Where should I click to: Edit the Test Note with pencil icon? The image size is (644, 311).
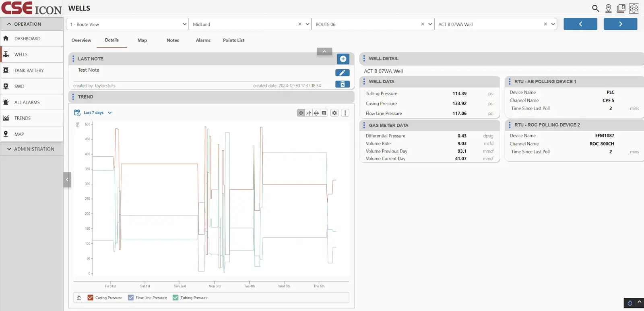(342, 73)
